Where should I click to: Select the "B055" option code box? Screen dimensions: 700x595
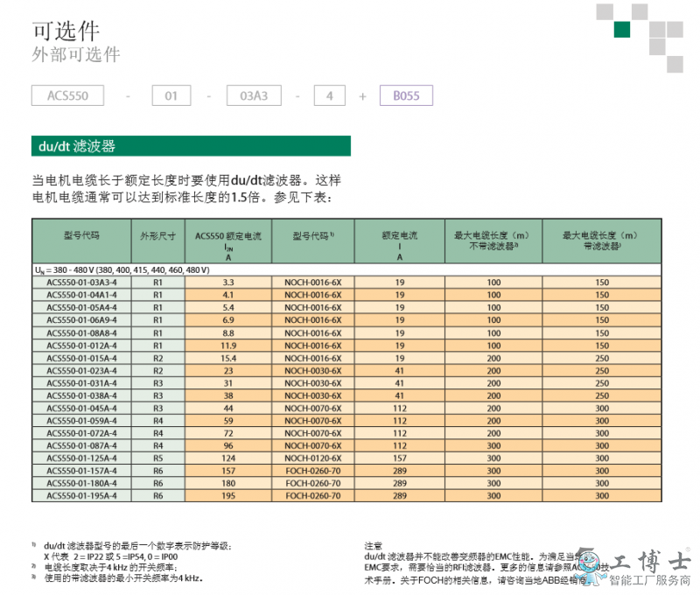click(406, 95)
